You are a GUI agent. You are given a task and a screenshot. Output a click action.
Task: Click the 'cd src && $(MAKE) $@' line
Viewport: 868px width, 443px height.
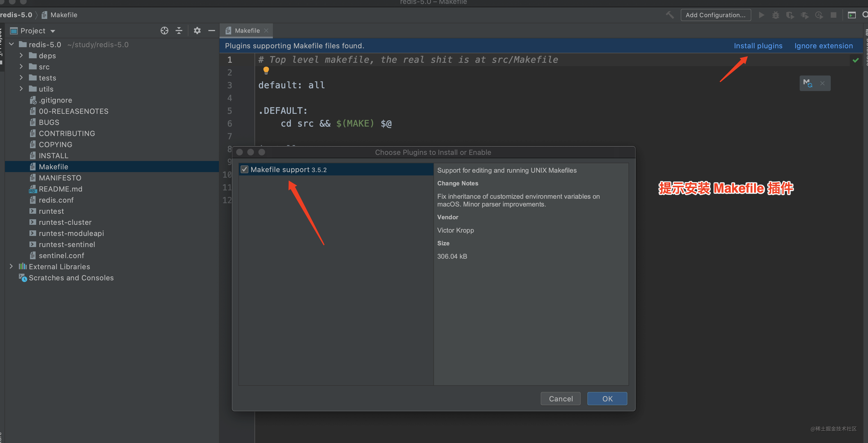(x=336, y=124)
